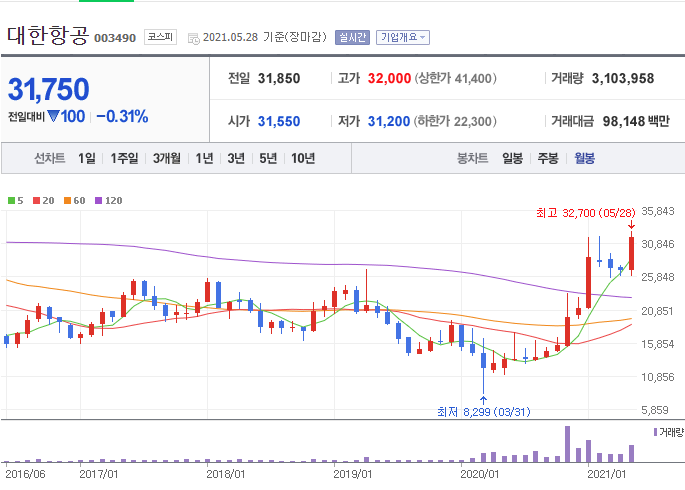The width and height of the screenshot is (685, 490).
Task: Click the 2020/01 date axis label
Action: pos(480,474)
